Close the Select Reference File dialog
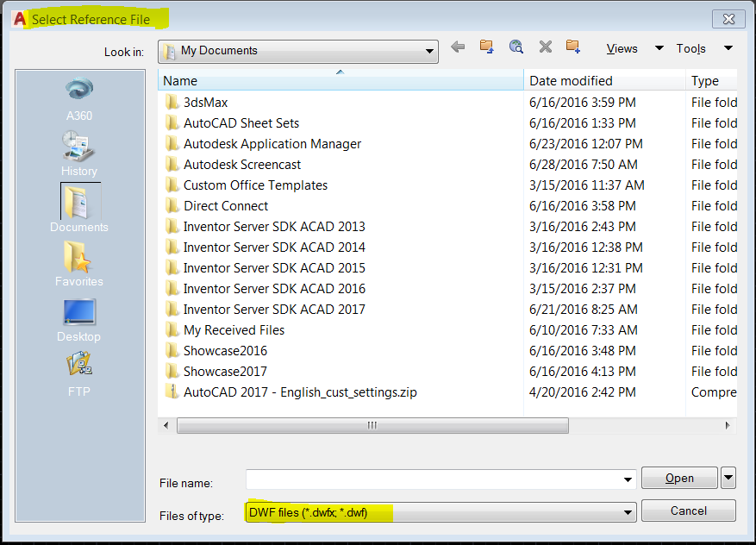This screenshot has width=756, height=545. (x=728, y=19)
